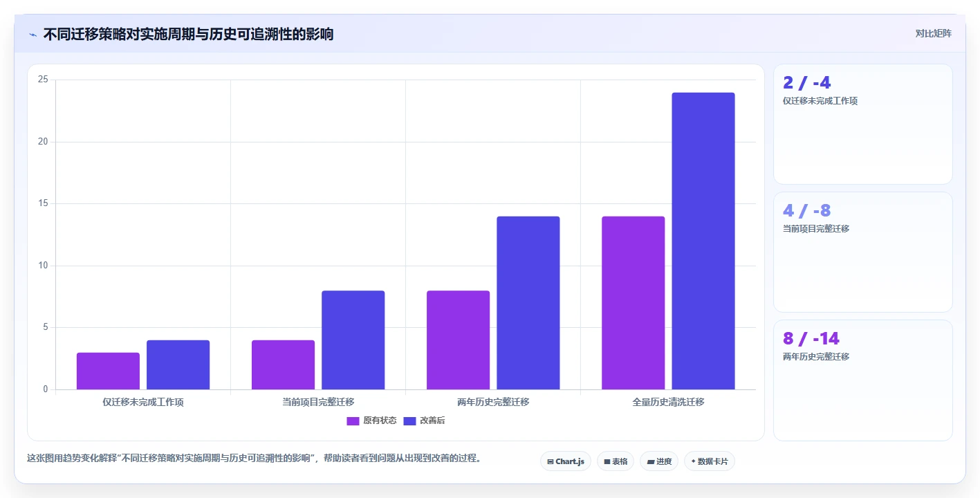Toggle 改善后 legend blue swatch

coord(409,421)
